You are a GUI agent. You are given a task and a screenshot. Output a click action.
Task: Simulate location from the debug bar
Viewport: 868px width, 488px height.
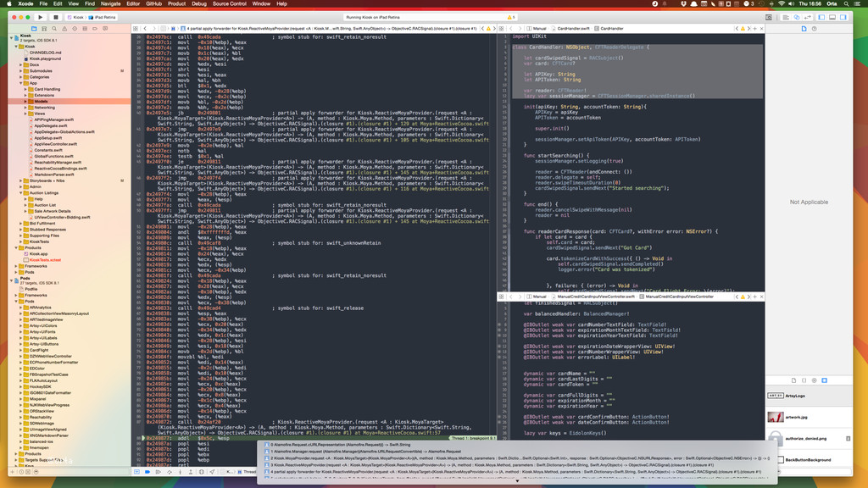212,472
